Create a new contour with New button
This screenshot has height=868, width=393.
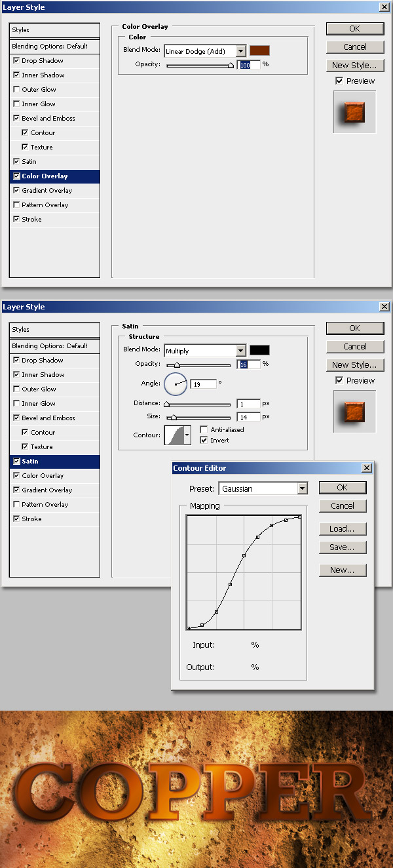point(343,570)
